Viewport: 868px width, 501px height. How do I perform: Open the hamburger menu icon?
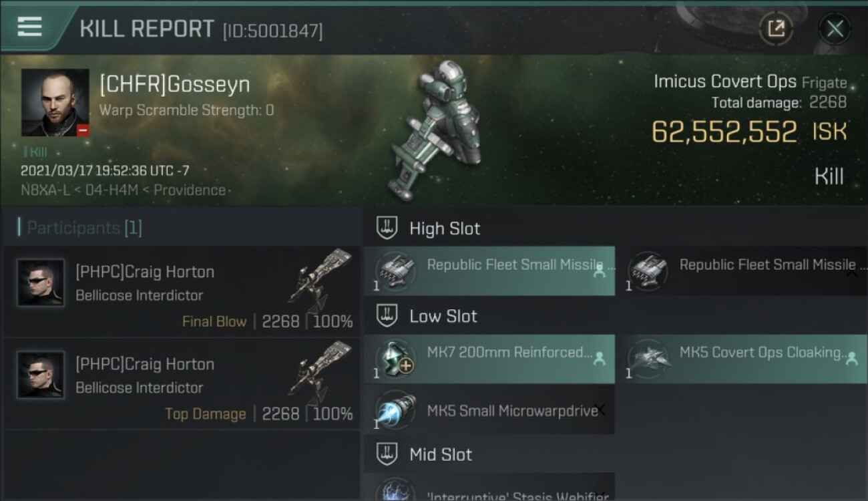pos(29,27)
